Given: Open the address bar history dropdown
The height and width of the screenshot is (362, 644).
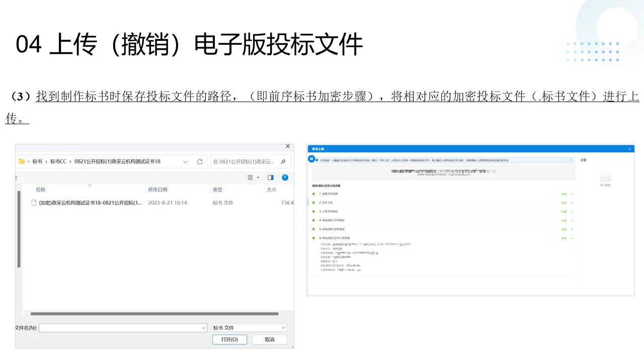Looking at the screenshot, I should point(185,161).
